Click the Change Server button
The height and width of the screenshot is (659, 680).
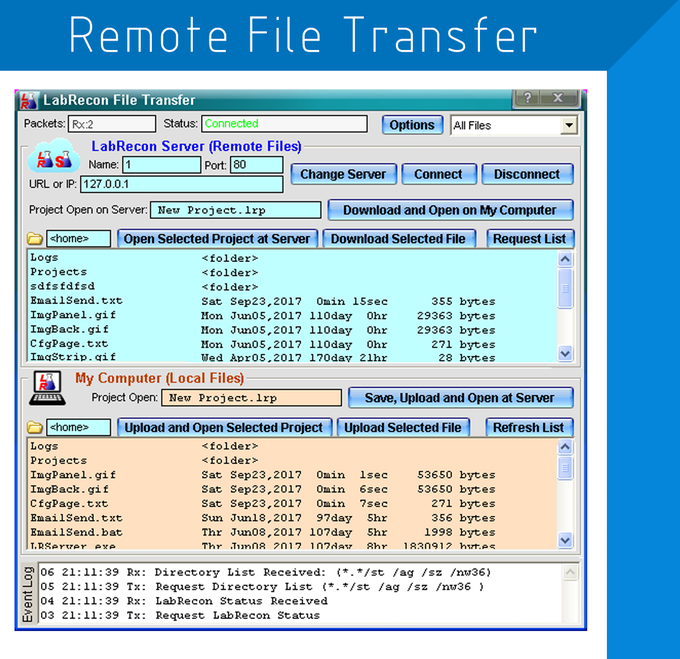click(x=343, y=174)
